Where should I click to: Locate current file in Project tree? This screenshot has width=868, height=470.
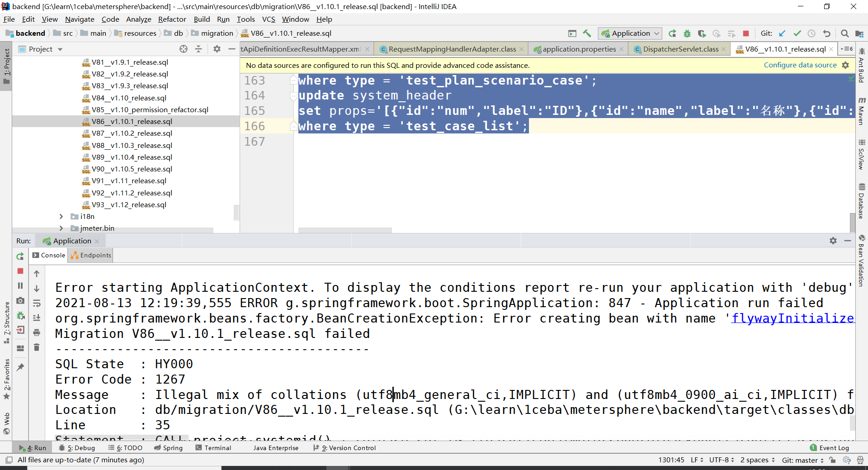pos(184,49)
